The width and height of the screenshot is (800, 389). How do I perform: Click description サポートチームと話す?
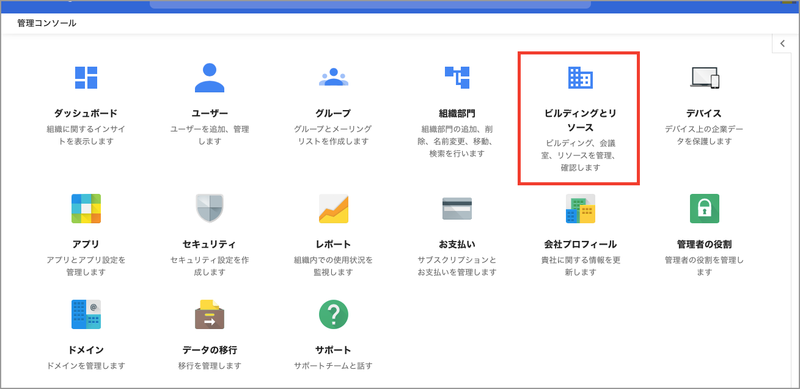point(334,366)
